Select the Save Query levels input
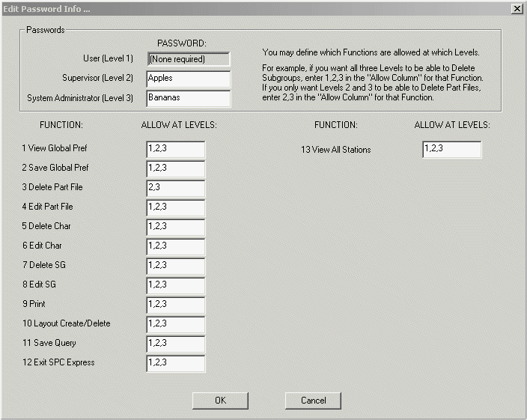 176,344
